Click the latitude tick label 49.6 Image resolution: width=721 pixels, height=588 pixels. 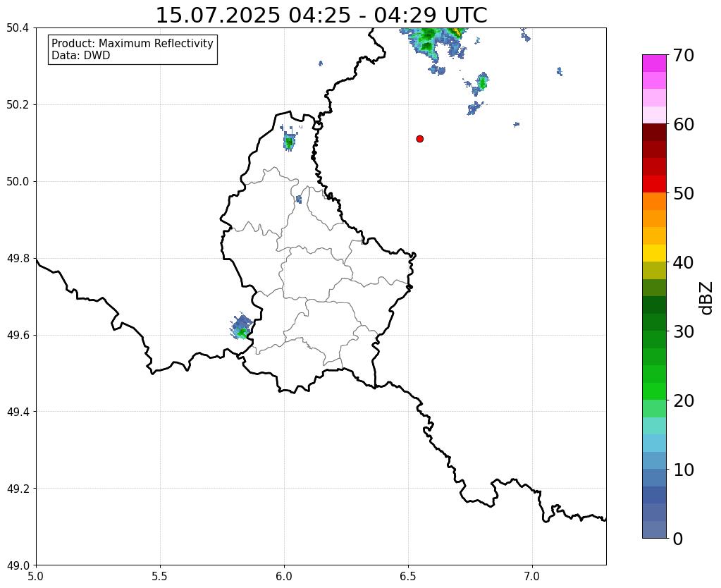[x=18, y=335]
